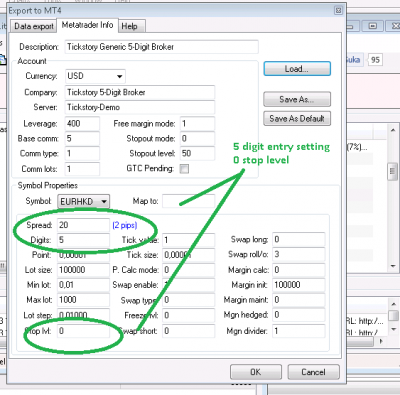Edit the Swap short field
The width and height of the screenshot is (400, 395).
click(x=189, y=331)
